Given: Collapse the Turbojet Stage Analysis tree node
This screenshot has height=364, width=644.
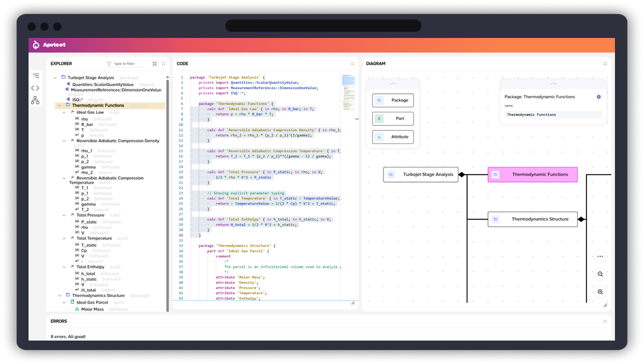Looking at the screenshot, I should point(55,78).
